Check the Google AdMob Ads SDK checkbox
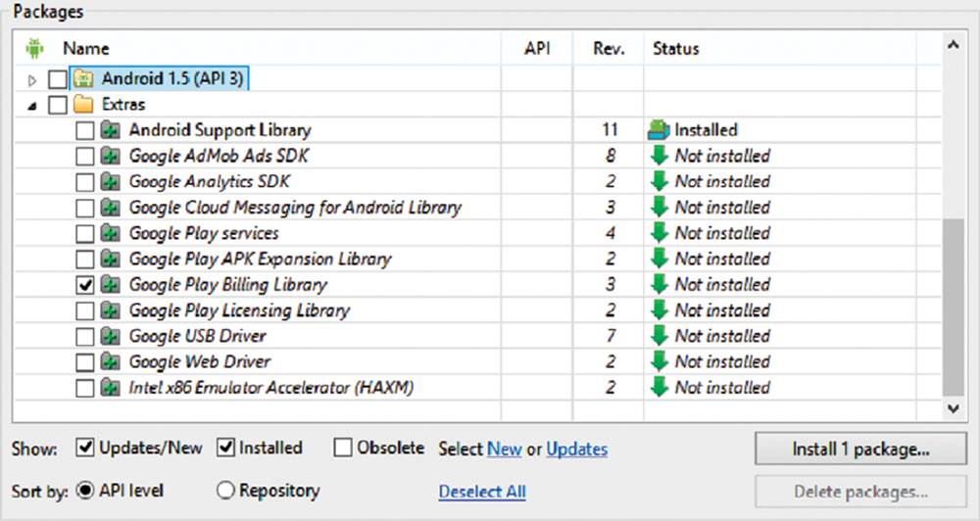Viewport: 980px width, 521px height. (84, 156)
